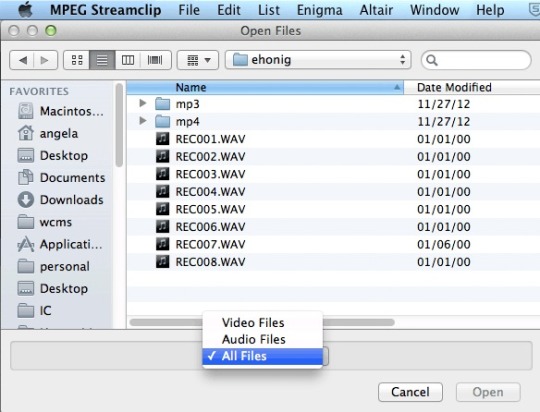Open the wcms sidebar folder

click(x=45, y=222)
